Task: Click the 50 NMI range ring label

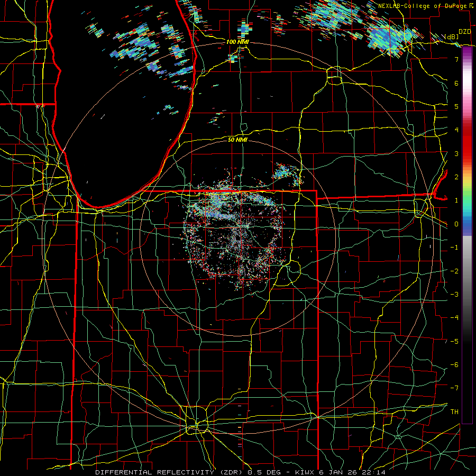Action: pos(237,140)
